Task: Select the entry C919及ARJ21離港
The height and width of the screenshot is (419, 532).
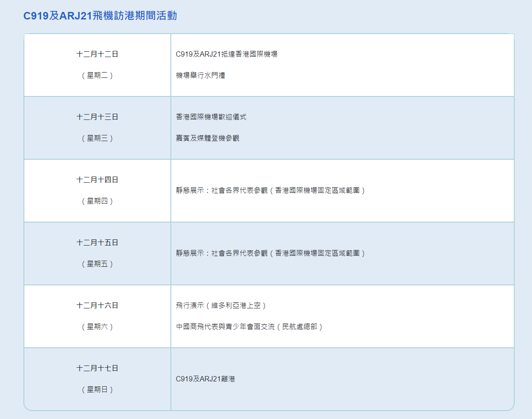Action: click(205, 379)
